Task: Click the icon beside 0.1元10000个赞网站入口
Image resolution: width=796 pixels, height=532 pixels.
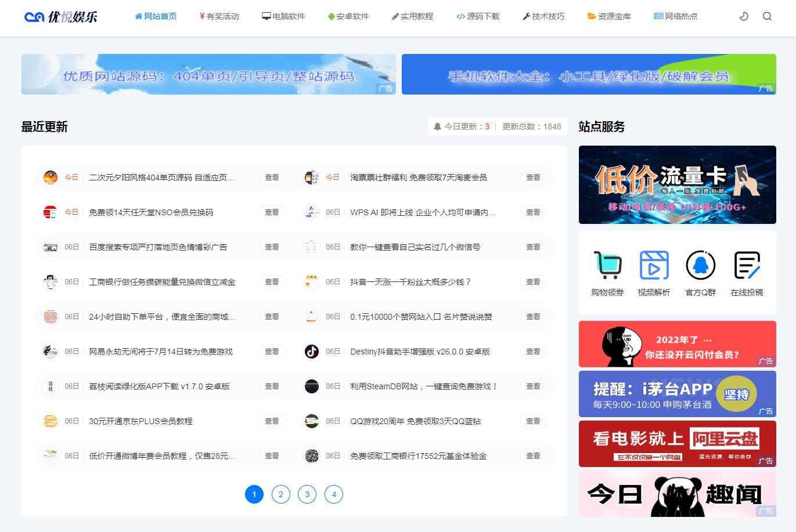Action: 312,317
